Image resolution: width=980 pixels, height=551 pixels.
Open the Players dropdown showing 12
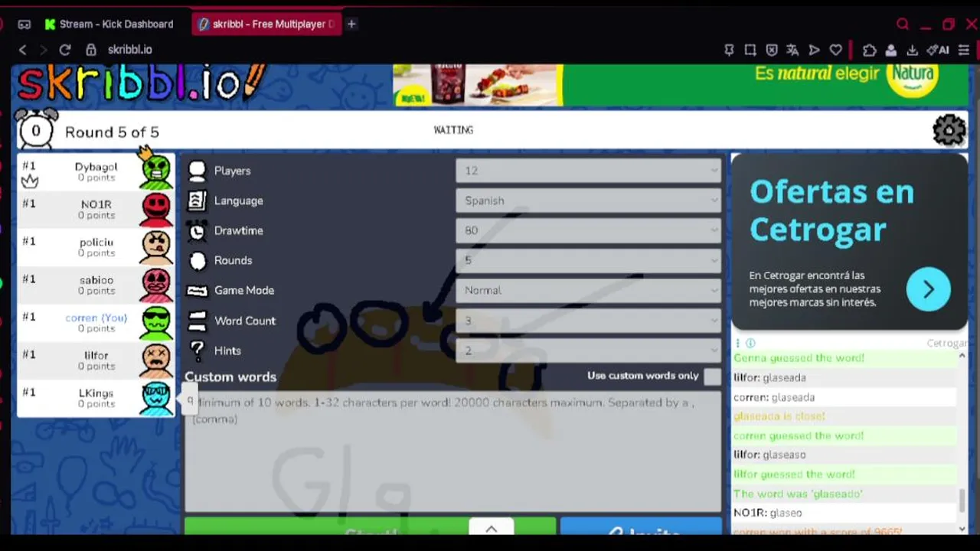pos(588,171)
